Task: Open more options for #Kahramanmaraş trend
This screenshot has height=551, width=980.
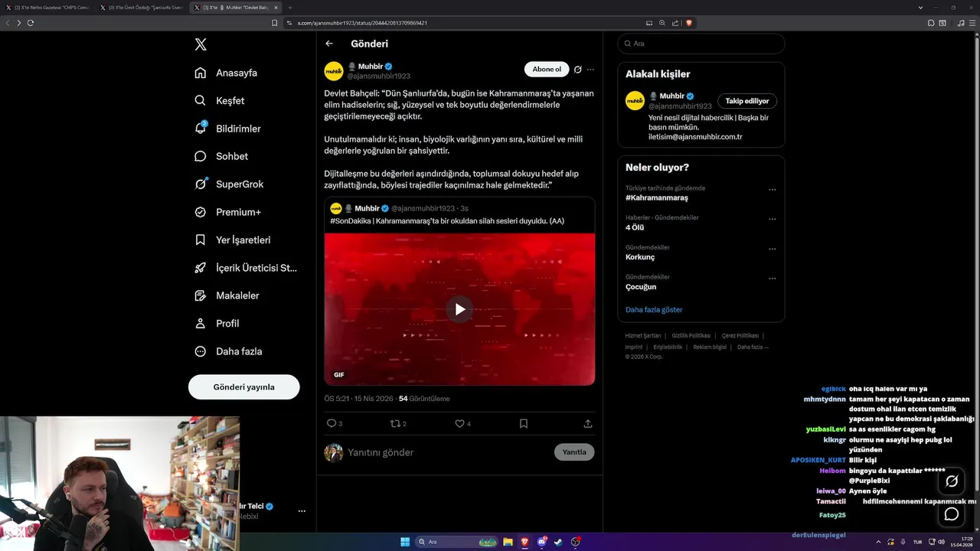Action: pos(772,190)
